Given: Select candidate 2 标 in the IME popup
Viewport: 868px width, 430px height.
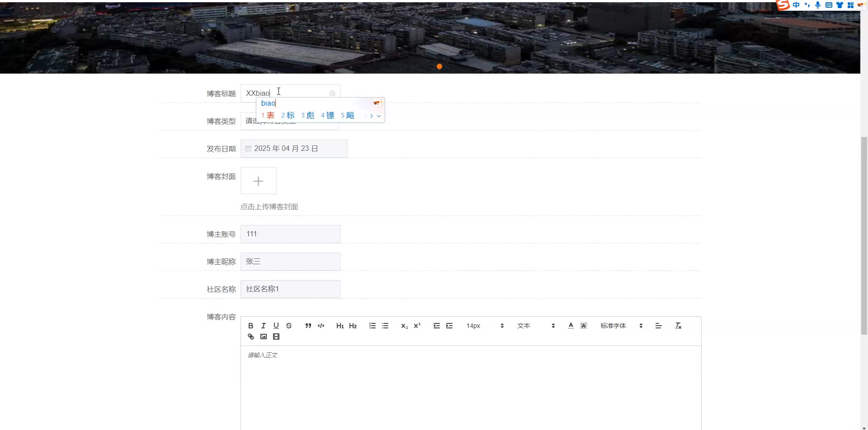Looking at the screenshot, I should click(288, 116).
